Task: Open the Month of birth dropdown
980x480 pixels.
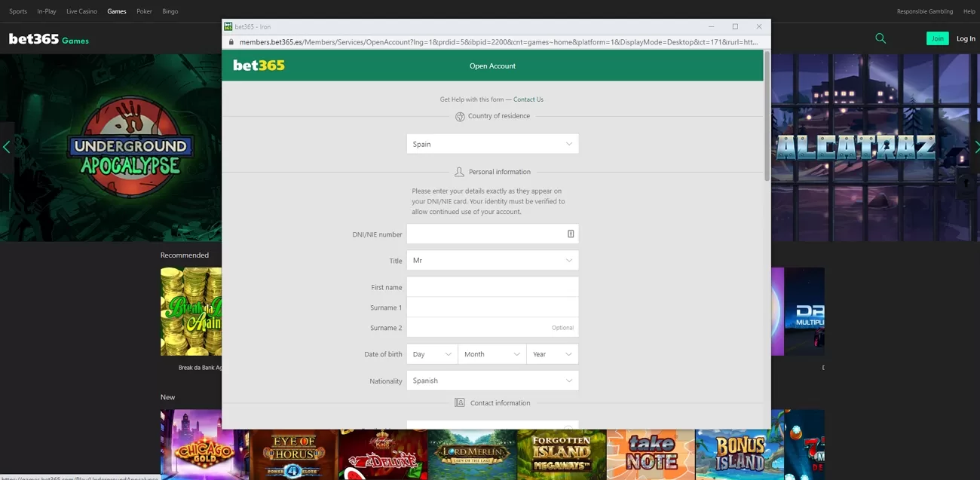Action: 492,354
